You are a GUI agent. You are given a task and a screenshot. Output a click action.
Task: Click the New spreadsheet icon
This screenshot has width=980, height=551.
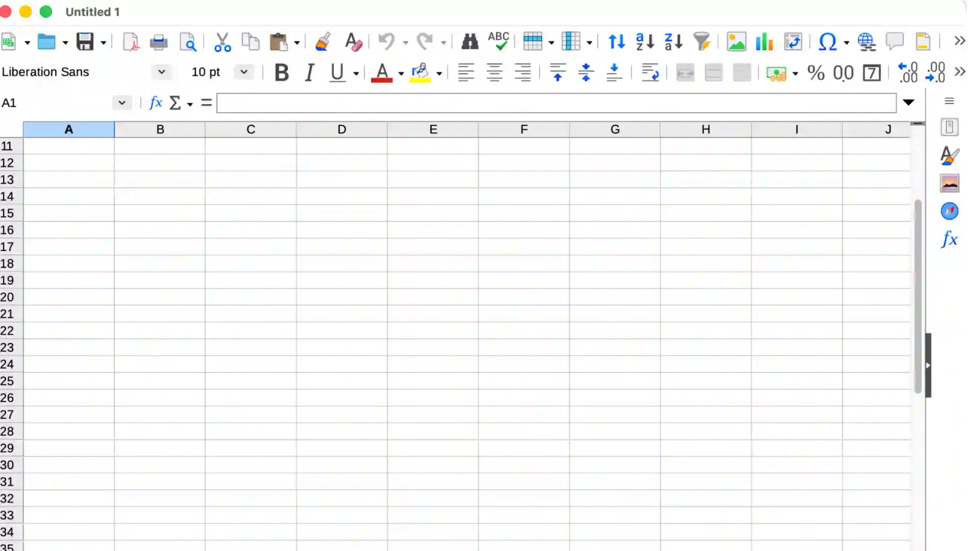9,42
